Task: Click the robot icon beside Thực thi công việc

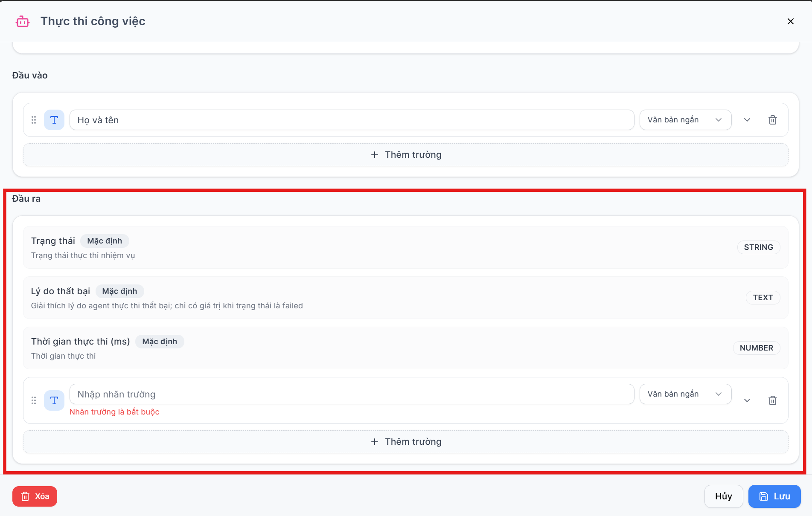Action: click(23, 21)
